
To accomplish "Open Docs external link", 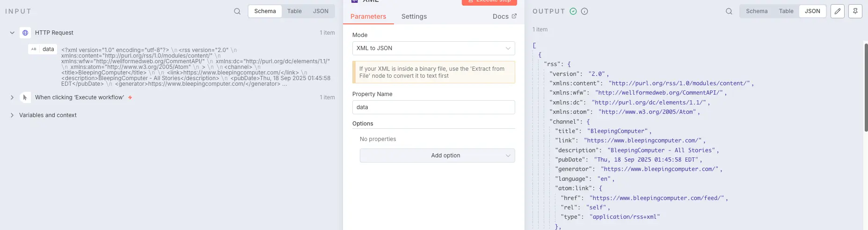I will tap(504, 16).
